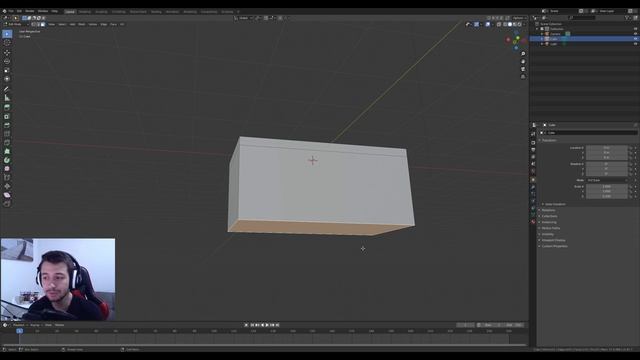Open the Modifiers wrench properties tab
Screen dimensions: 640x360
pyautogui.click(x=533, y=187)
